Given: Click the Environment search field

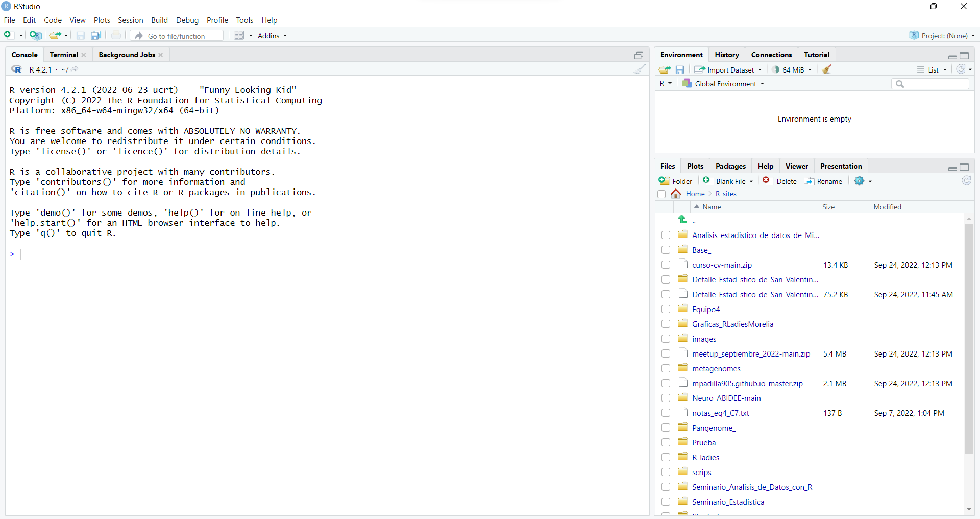Looking at the screenshot, I should [930, 84].
